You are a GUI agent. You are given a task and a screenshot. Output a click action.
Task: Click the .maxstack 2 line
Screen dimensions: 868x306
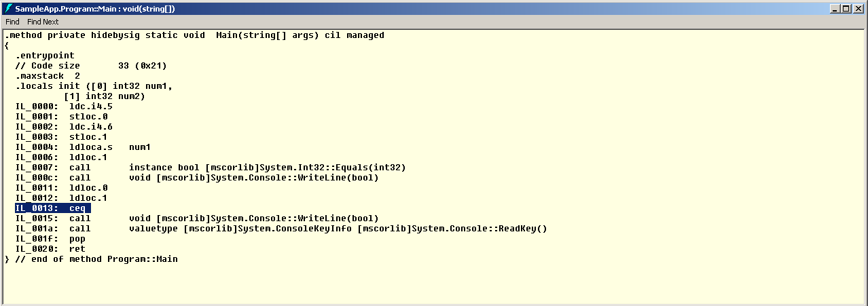(x=48, y=76)
